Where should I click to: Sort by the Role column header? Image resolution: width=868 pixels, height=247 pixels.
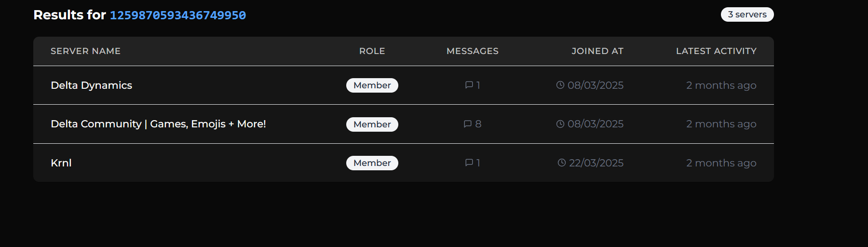tap(372, 51)
